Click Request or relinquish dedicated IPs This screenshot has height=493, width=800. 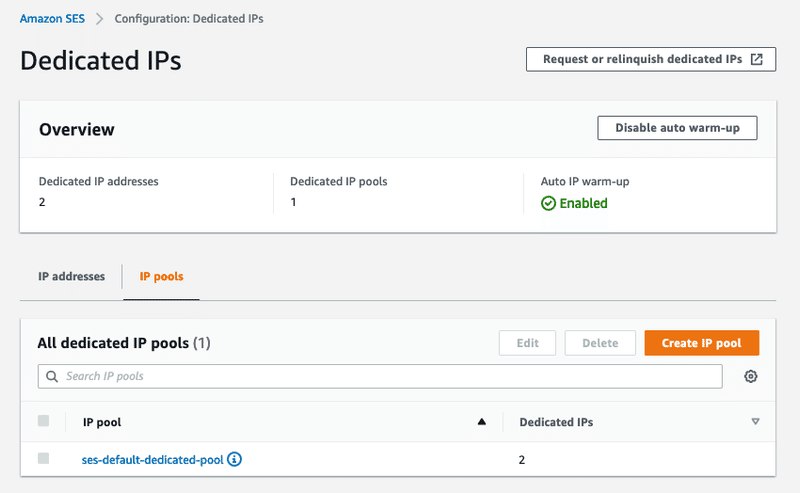tap(651, 59)
